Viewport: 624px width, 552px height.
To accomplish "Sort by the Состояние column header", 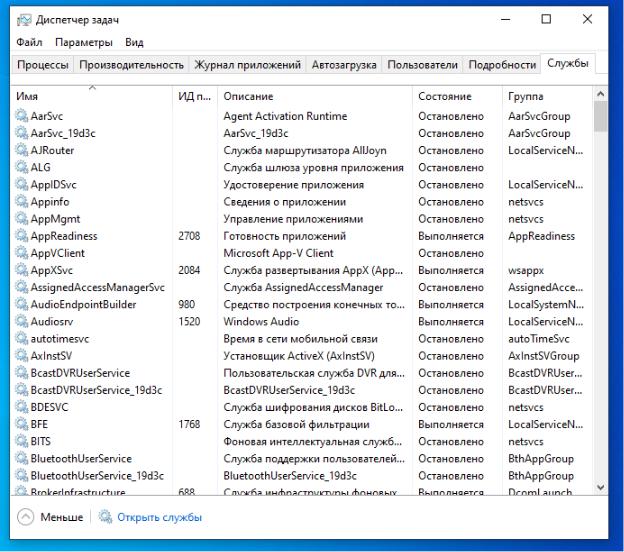I will (458, 96).
